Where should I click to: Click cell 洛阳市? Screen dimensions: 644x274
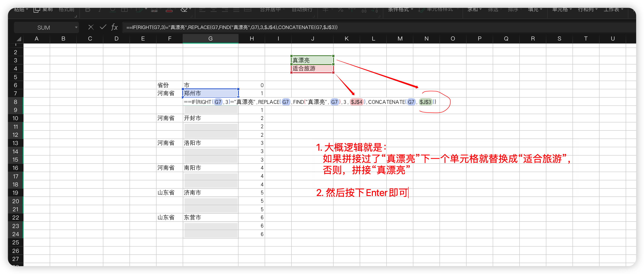tap(210, 143)
